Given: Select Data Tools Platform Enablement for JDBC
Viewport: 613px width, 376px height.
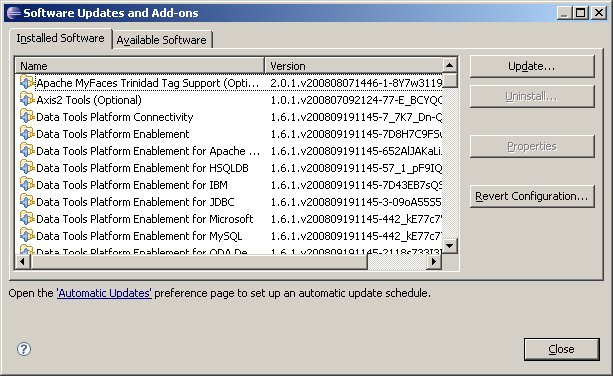Looking at the screenshot, I should coord(229,202).
